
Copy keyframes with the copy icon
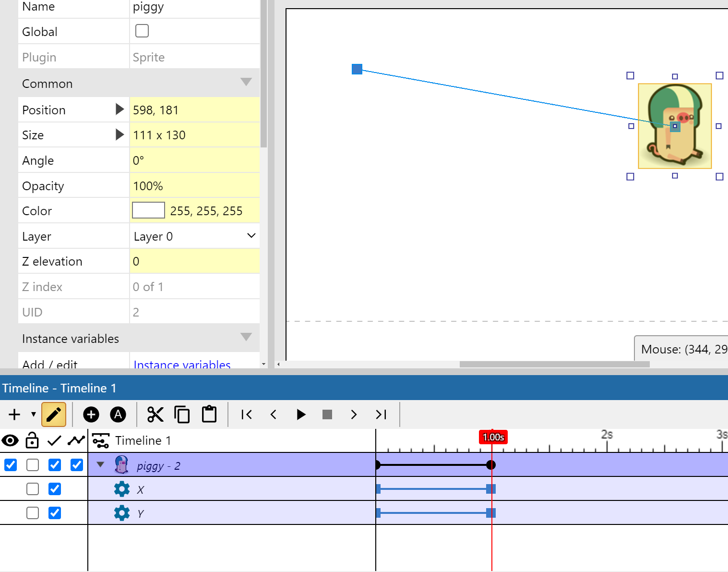click(182, 414)
